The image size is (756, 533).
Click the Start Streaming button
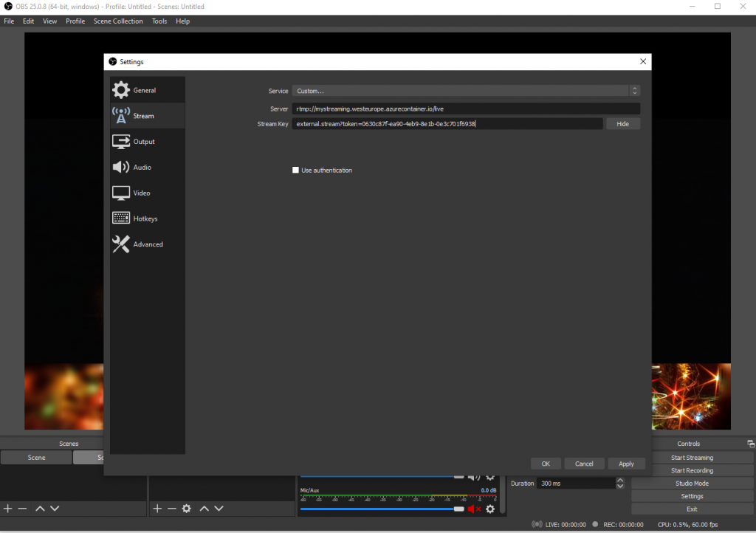pos(692,458)
